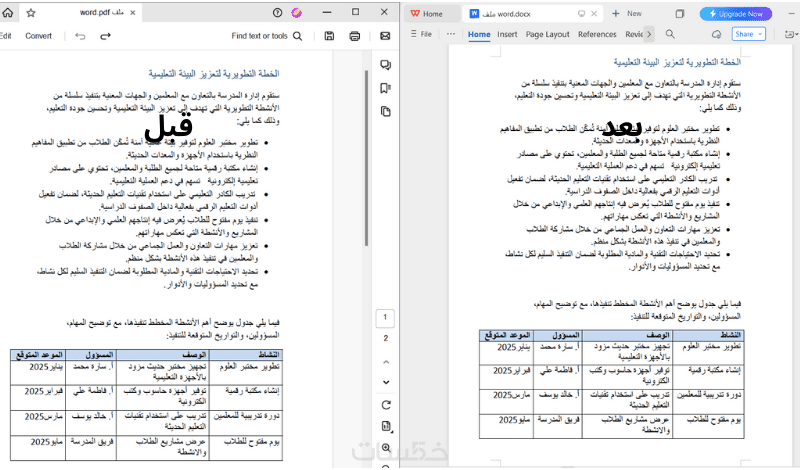Viewport: 800px width, 470px height.
Task: Print the PDF using printer icon
Action: tap(355, 36)
